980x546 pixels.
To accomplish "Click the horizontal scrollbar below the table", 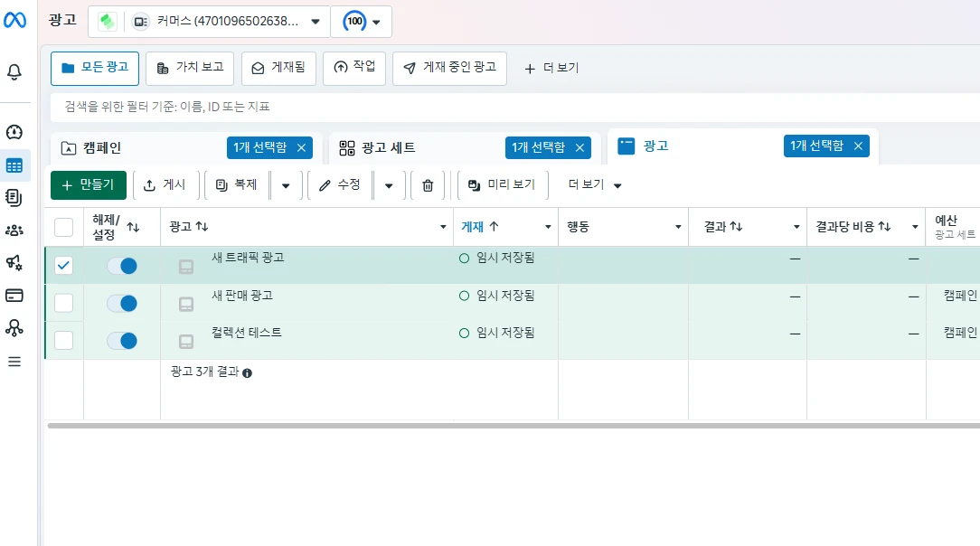I will coord(506,425).
